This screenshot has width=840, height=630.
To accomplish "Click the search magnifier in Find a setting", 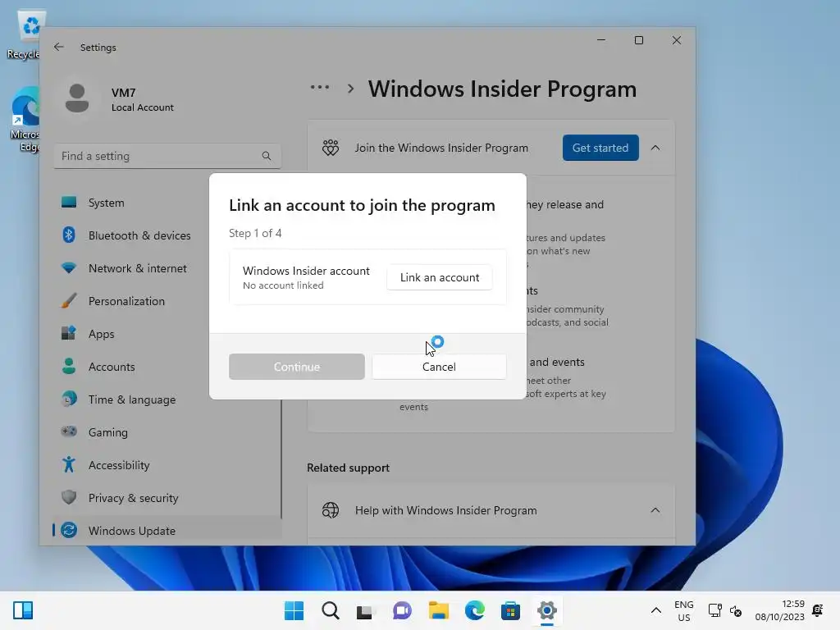I will (x=267, y=156).
